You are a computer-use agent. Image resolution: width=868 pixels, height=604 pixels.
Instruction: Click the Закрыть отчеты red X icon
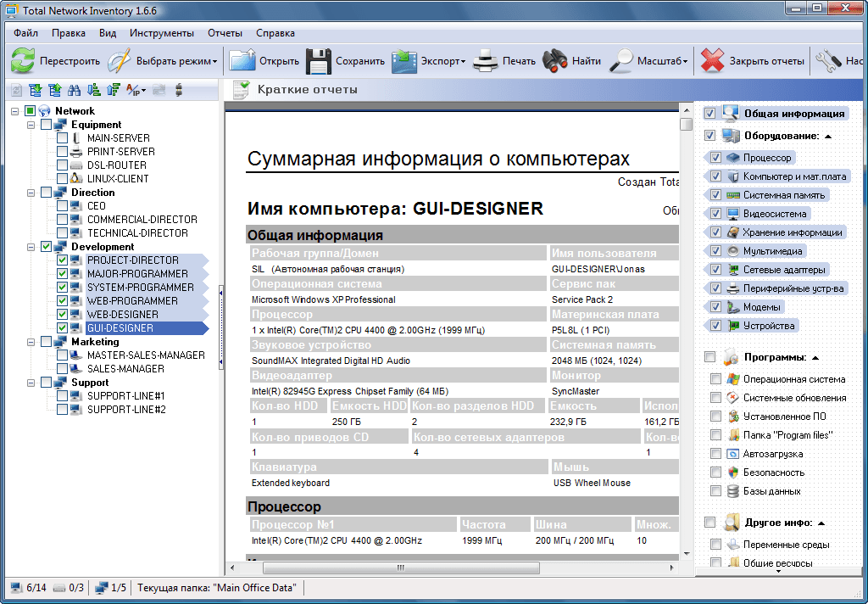[x=712, y=61]
